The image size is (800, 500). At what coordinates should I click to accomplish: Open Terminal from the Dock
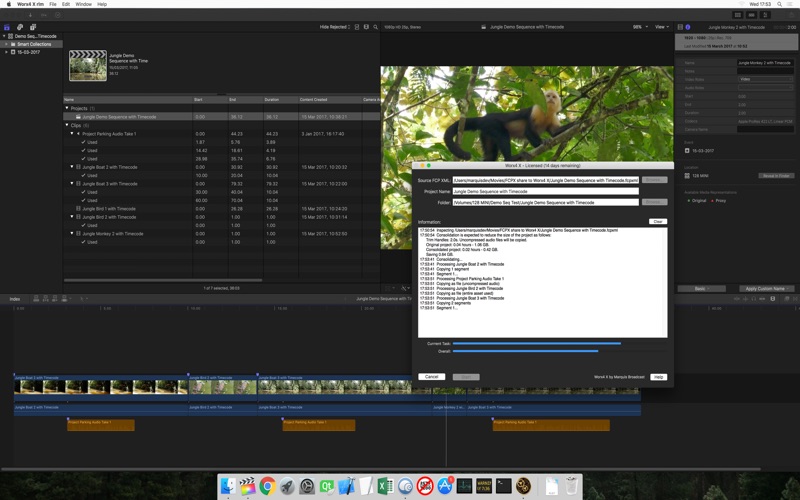coord(504,486)
